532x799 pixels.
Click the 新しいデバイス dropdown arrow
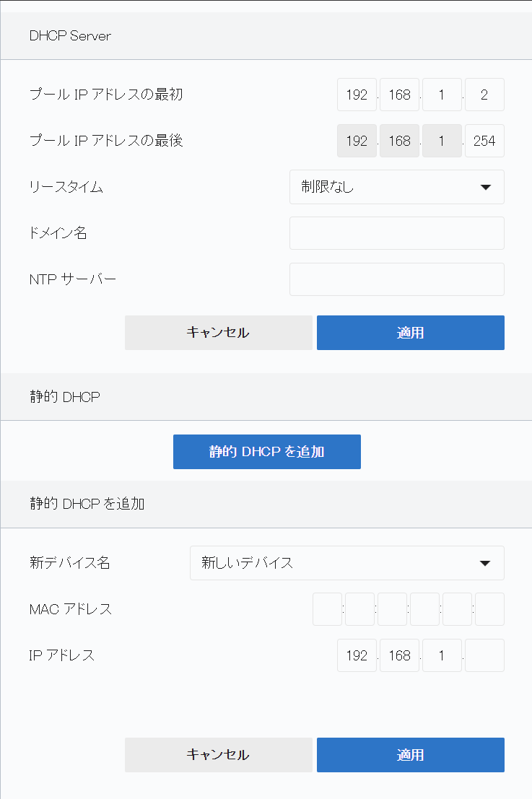coord(486,563)
